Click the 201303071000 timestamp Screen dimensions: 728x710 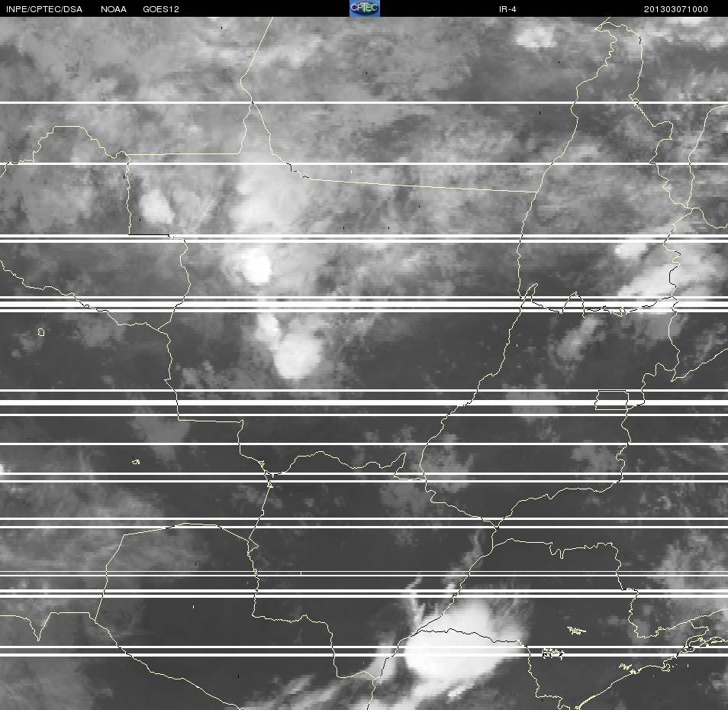(675, 9)
